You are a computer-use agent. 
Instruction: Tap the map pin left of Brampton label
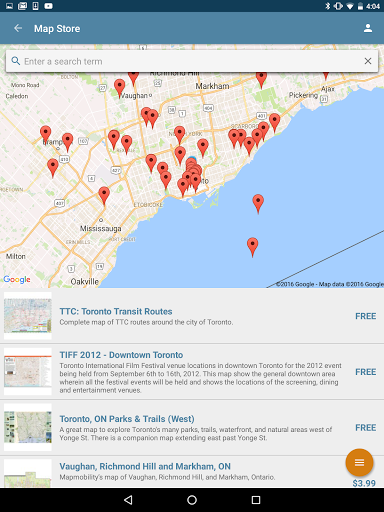click(x=46, y=135)
